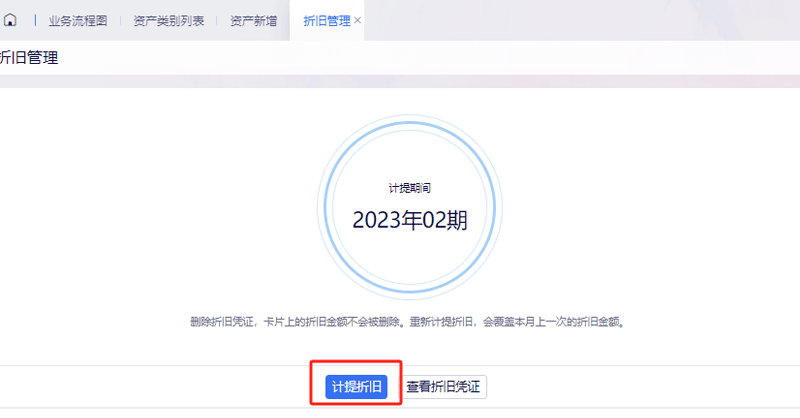The image size is (800, 418).
Task: Click the 折旧管理 page heading
Action: point(29,58)
